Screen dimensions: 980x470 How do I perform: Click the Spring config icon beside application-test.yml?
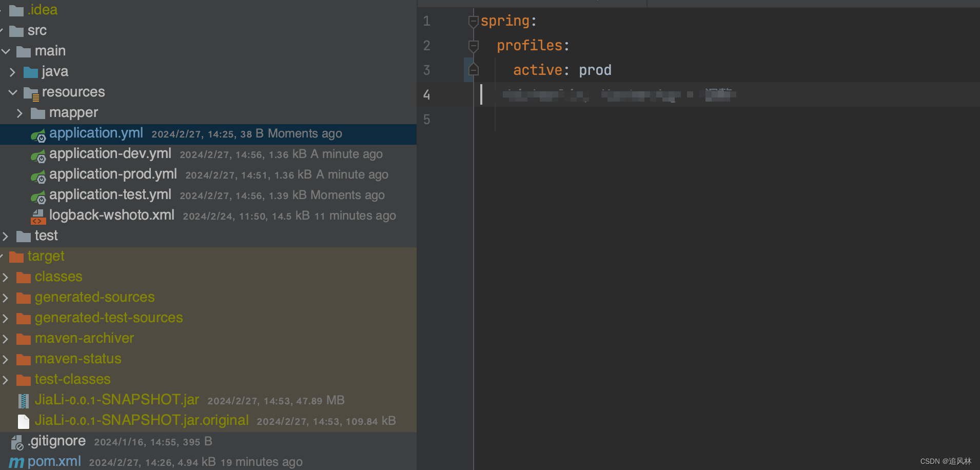[x=38, y=196]
